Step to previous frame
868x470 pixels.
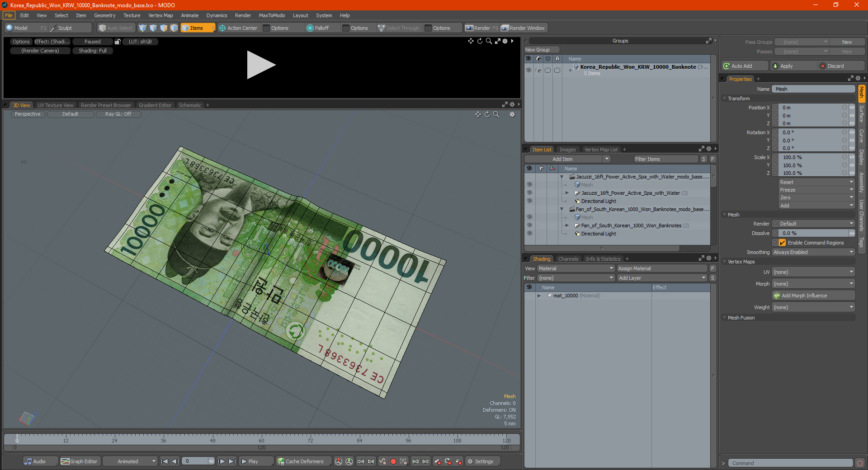coord(175,461)
